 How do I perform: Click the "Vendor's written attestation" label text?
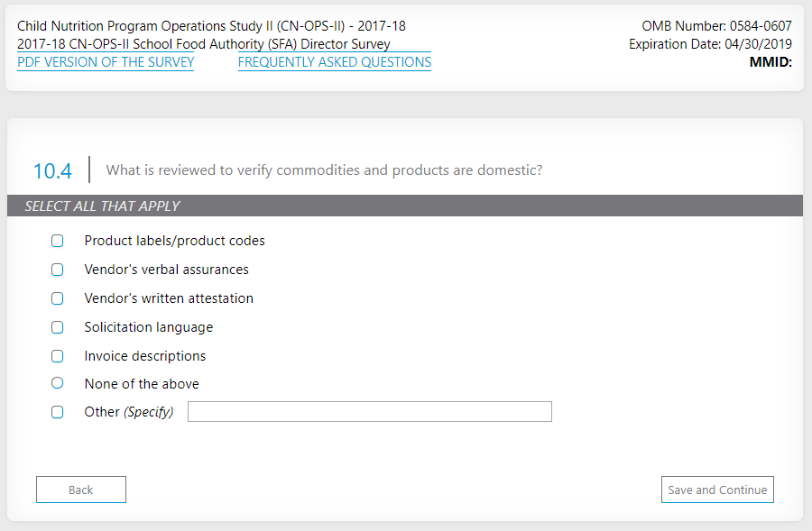click(x=169, y=298)
